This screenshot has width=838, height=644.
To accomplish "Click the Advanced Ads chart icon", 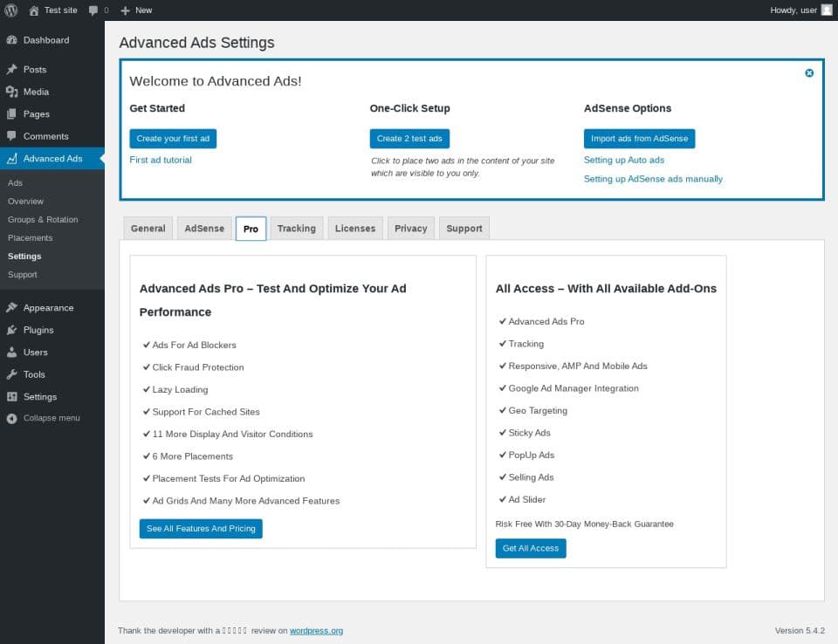I will point(11,159).
